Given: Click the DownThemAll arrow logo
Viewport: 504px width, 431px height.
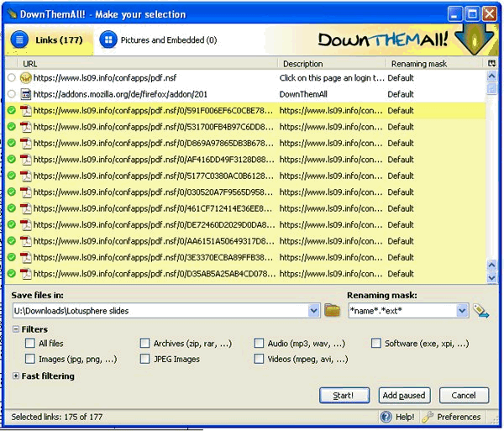Looking at the screenshot, I should point(475,39).
